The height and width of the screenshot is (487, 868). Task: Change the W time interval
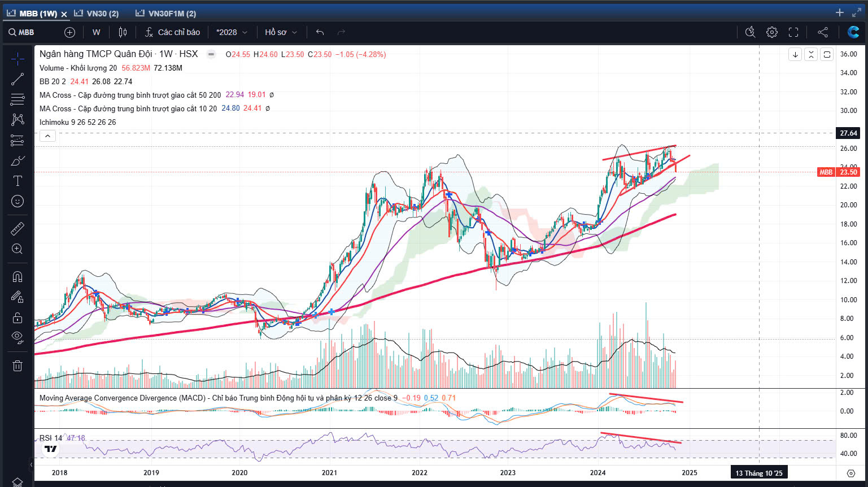click(97, 32)
